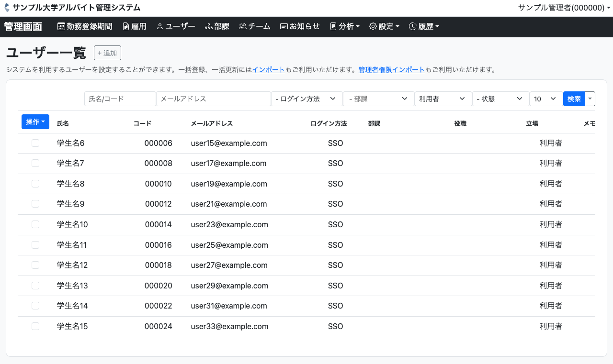
Task: Open the ログイン方法 filter dropdown
Action: pos(306,99)
